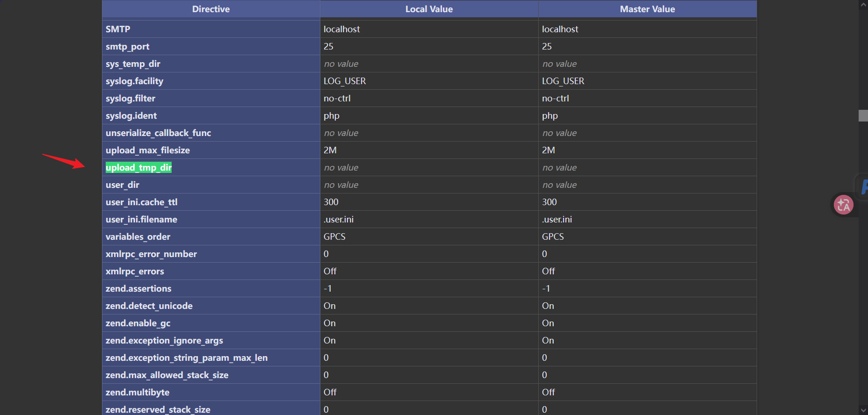
Task: Click user_ini.filename local value .user.ini
Action: (339, 219)
